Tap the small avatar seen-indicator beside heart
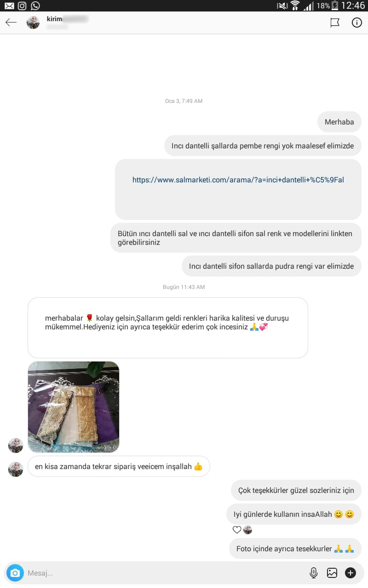 point(247,530)
